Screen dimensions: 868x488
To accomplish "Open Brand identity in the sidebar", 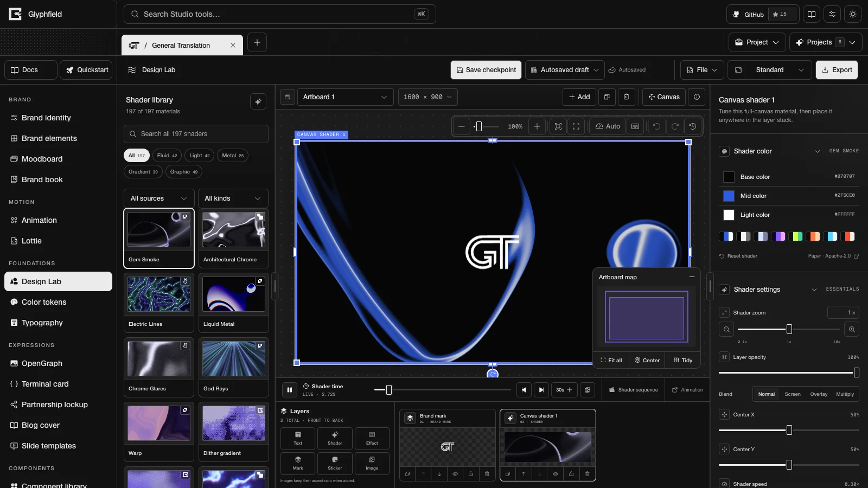I will (59, 118).
